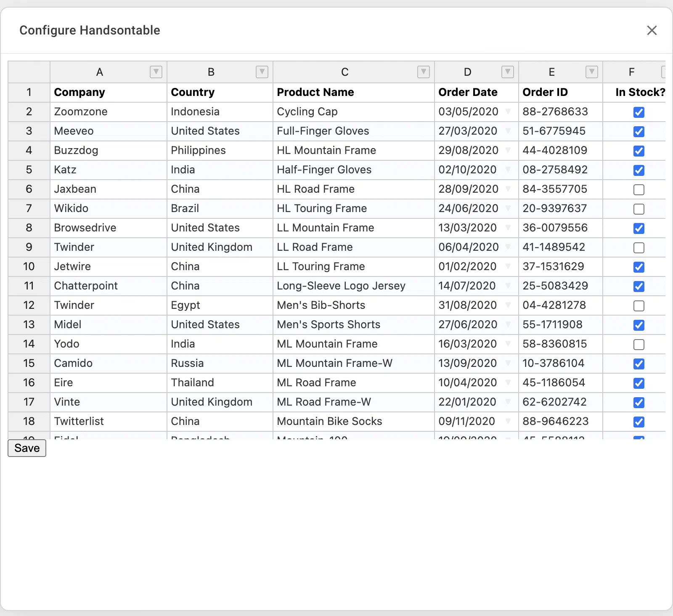Screen dimensions: 673x616
Task: Select the Zoomzone company cell
Action: point(109,112)
